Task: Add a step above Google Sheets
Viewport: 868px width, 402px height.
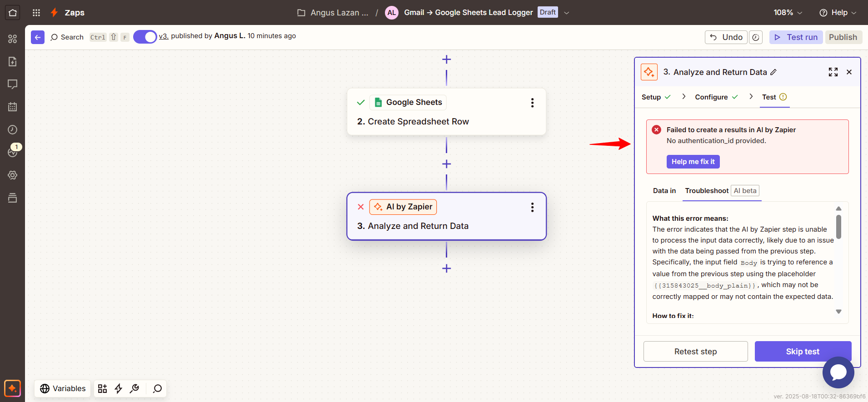Action: click(x=447, y=60)
